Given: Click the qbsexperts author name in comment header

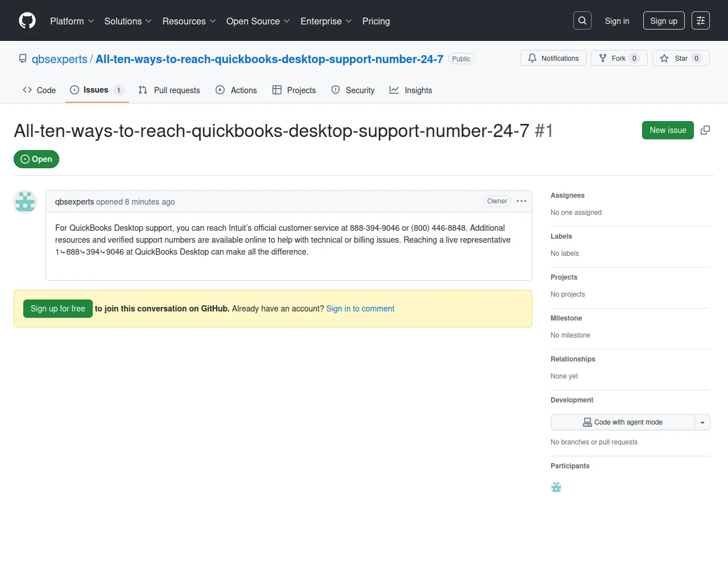Looking at the screenshot, I should pyautogui.click(x=75, y=202).
